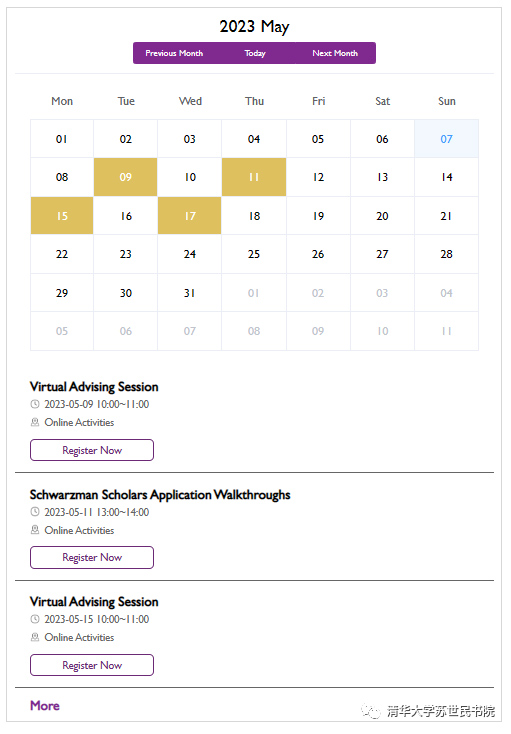
Task: Open Schwarzman Scholars Application Walkthroughs title
Action: [160, 495]
